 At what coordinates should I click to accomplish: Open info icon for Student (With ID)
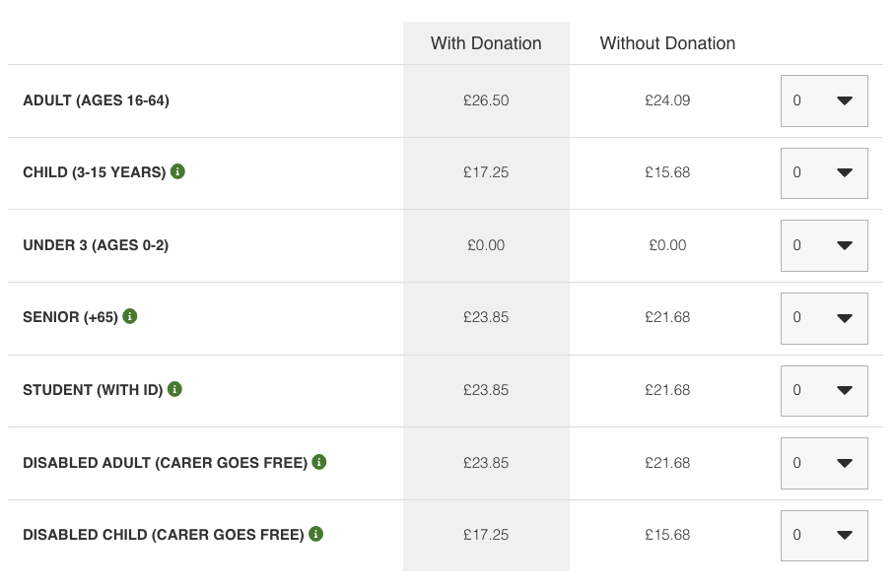(174, 389)
